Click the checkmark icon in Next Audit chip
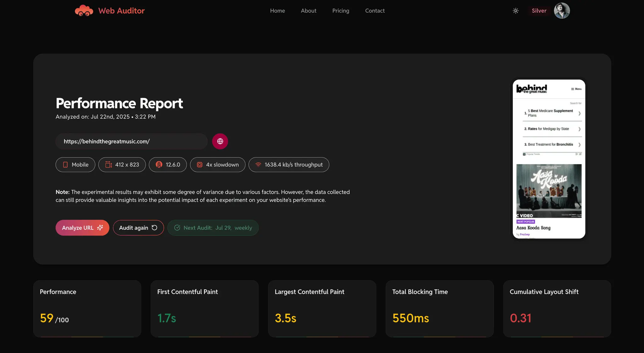644x353 pixels. click(177, 228)
